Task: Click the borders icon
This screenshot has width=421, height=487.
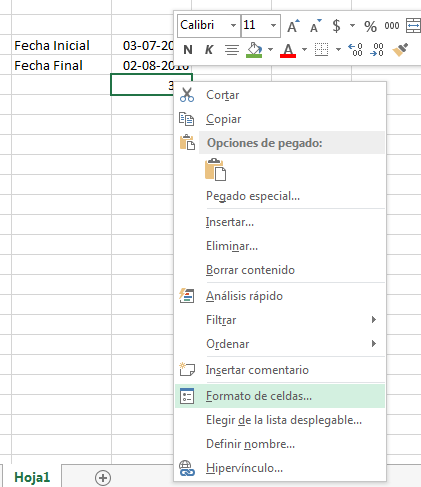Action: pyautogui.click(x=322, y=50)
